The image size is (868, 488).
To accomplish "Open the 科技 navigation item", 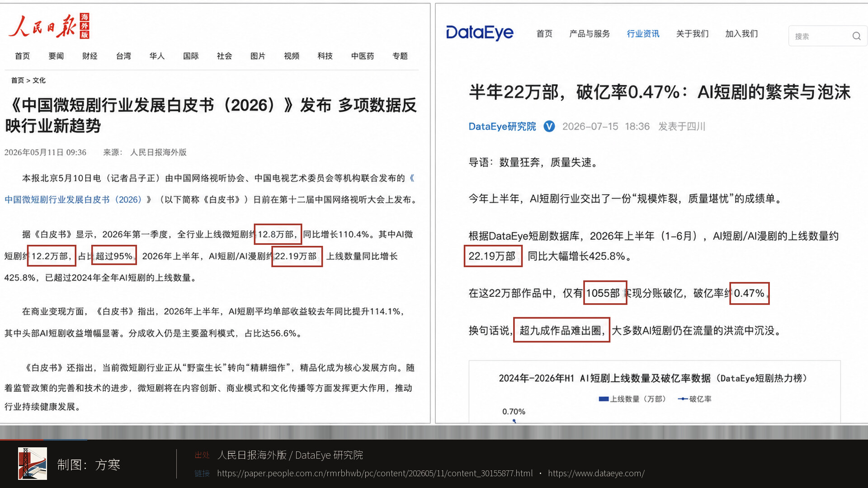I will point(325,56).
